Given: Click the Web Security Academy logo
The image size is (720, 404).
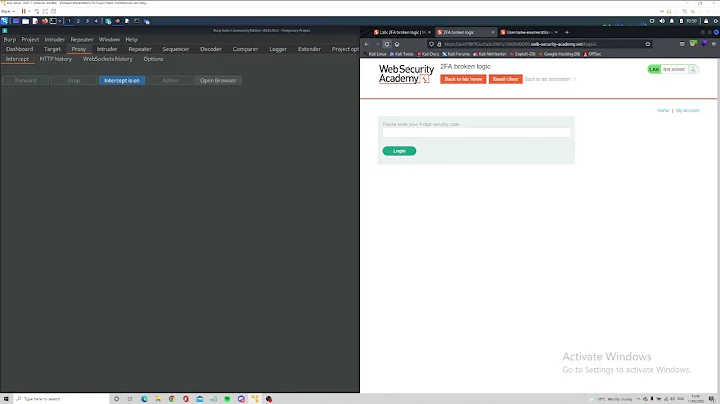Looking at the screenshot, I should [406, 74].
